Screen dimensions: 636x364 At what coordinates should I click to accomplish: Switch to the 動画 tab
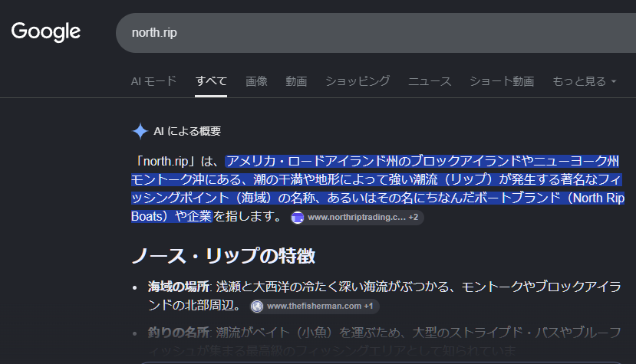[296, 81]
